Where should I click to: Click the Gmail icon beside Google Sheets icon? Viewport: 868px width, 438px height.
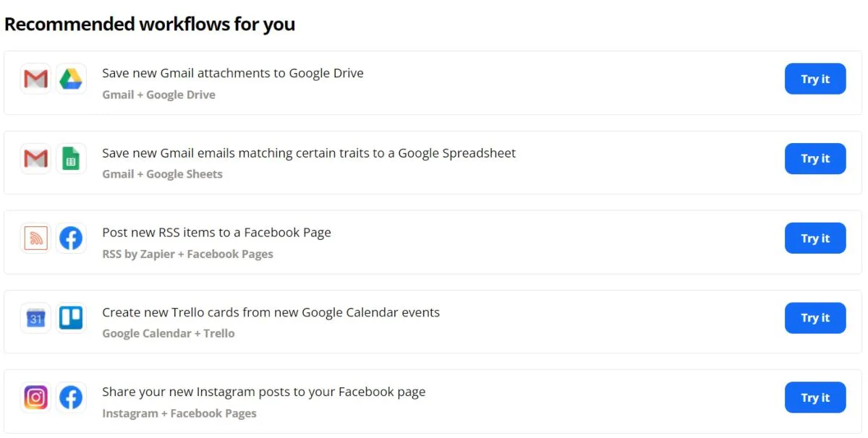(35, 158)
